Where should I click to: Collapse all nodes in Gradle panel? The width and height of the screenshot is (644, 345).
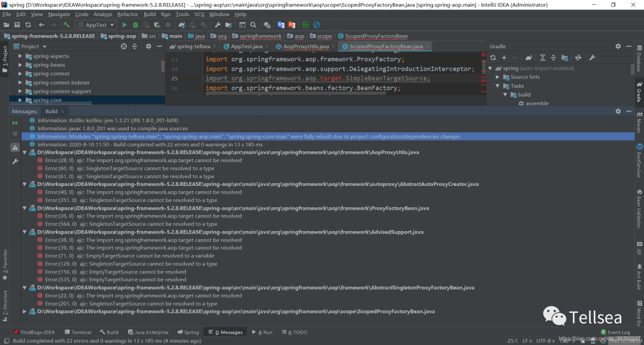coord(553,58)
